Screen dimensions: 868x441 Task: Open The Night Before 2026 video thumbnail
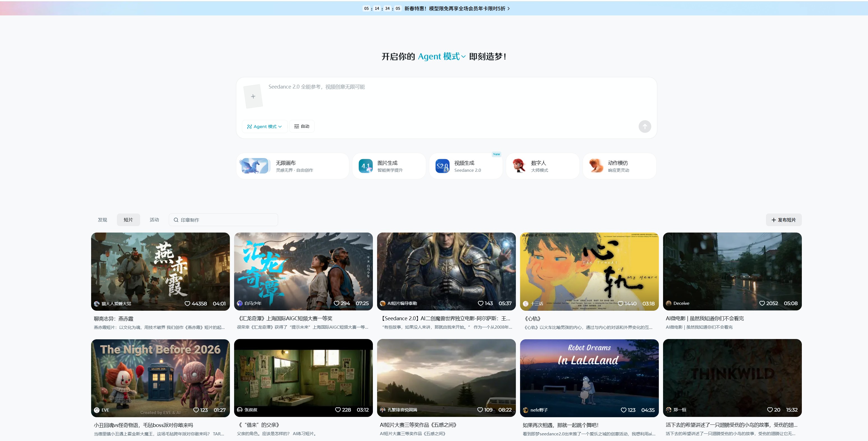160,374
